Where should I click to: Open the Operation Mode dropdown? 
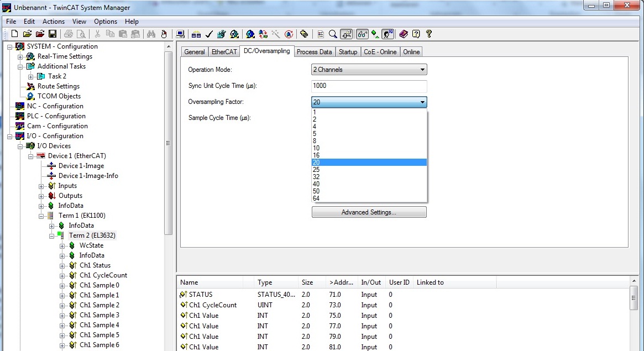tap(423, 69)
